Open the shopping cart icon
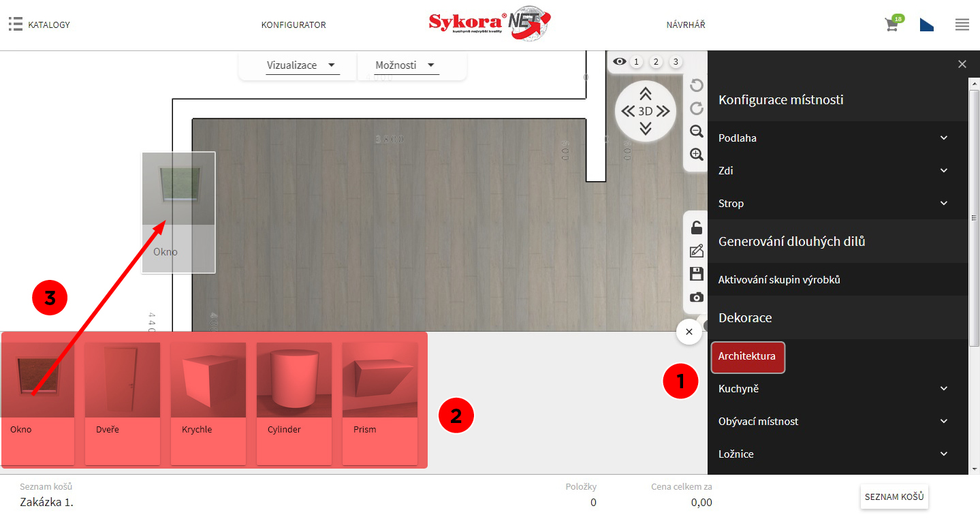The width and height of the screenshot is (980, 519). point(891,25)
